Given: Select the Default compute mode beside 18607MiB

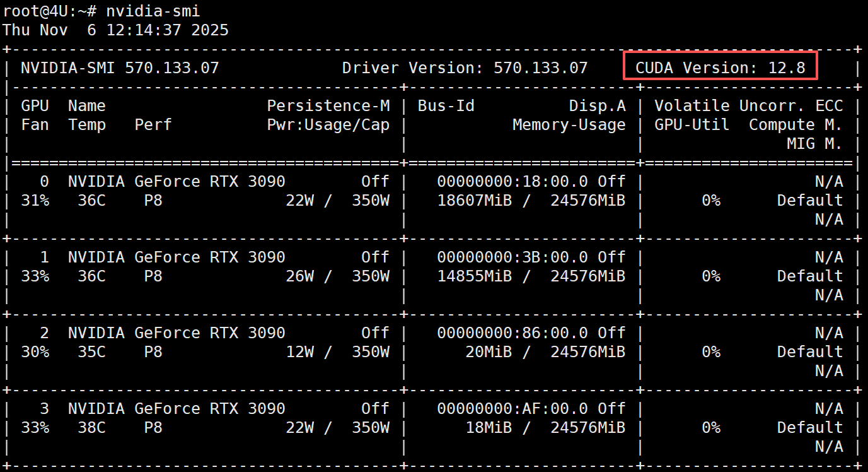Looking at the screenshot, I should [x=810, y=200].
